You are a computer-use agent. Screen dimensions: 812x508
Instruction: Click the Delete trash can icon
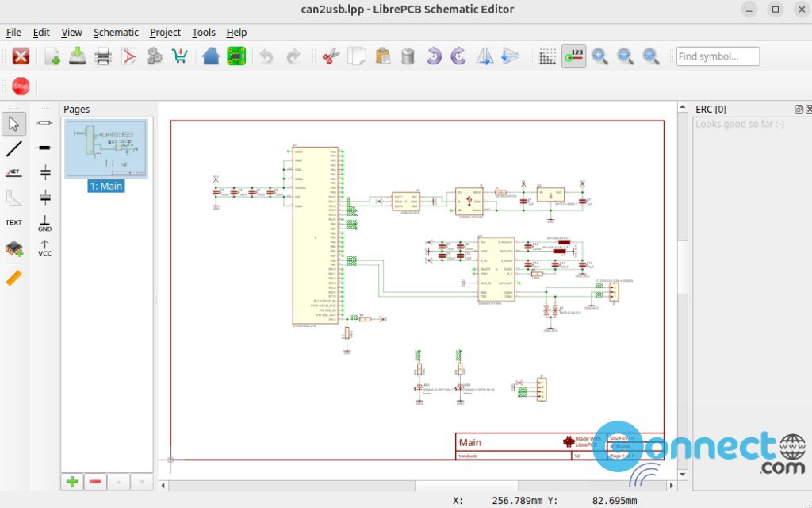[408, 56]
